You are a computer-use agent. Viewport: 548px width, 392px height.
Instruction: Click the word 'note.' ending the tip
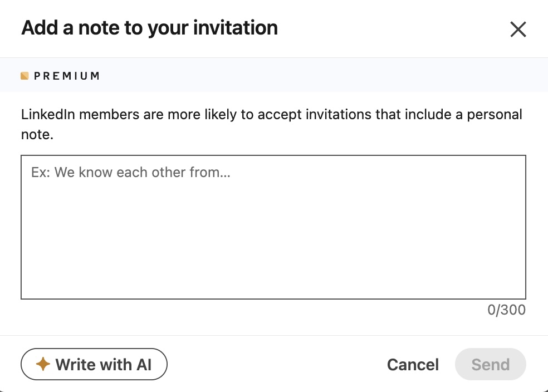(x=37, y=135)
